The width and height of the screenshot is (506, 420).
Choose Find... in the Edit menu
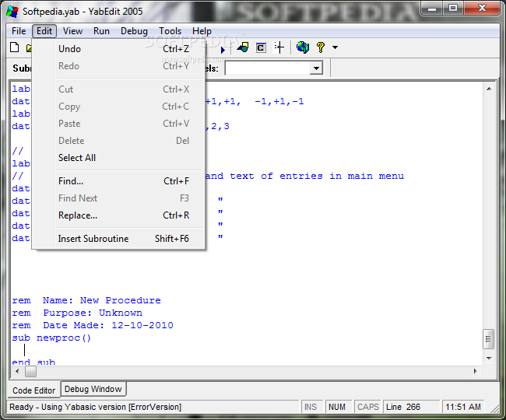pyautogui.click(x=119, y=180)
